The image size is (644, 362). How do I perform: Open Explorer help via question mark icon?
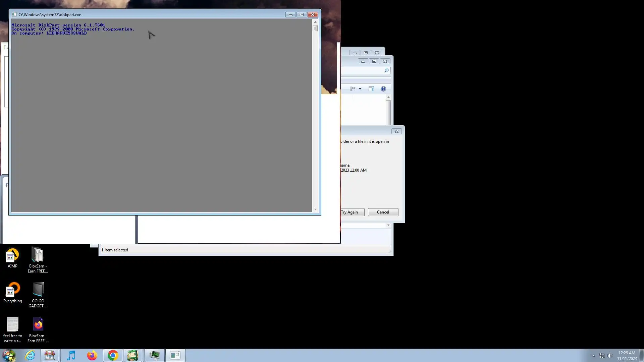click(x=383, y=89)
